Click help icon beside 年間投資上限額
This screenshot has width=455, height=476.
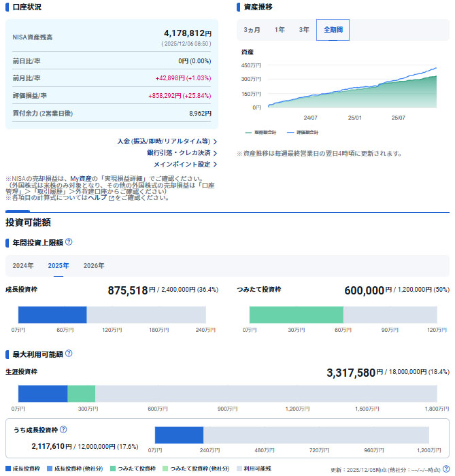coord(69,242)
